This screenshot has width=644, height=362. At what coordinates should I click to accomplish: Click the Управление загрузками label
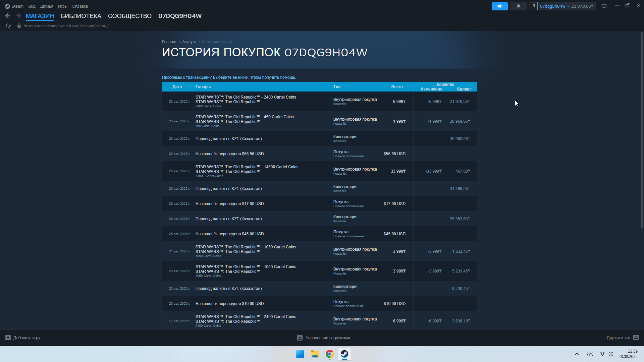pos(328,338)
